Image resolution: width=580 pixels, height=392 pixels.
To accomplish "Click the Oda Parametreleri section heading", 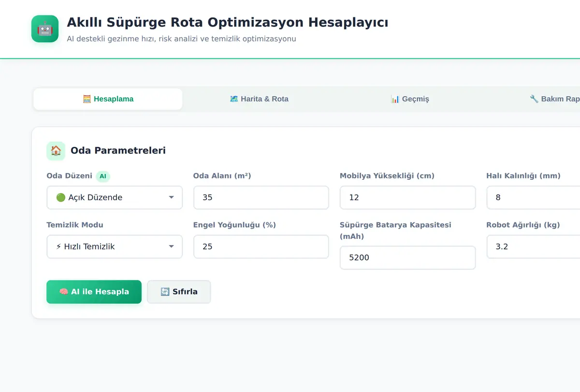I will pos(118,151).
